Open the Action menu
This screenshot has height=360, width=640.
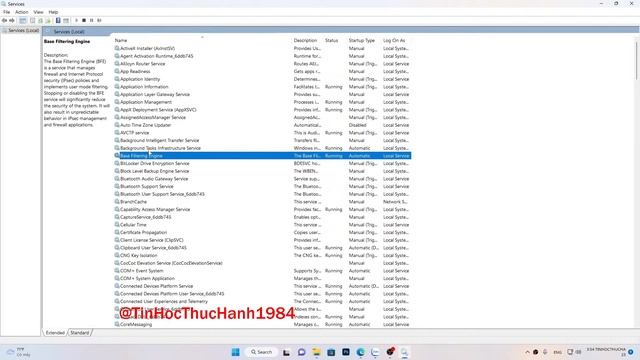pos(22,12)
